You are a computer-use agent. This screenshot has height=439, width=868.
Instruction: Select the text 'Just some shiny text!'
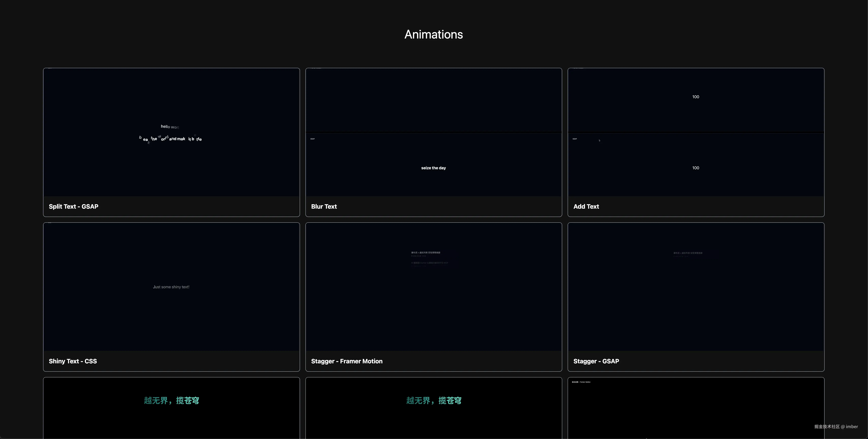[x=171, y=287]
